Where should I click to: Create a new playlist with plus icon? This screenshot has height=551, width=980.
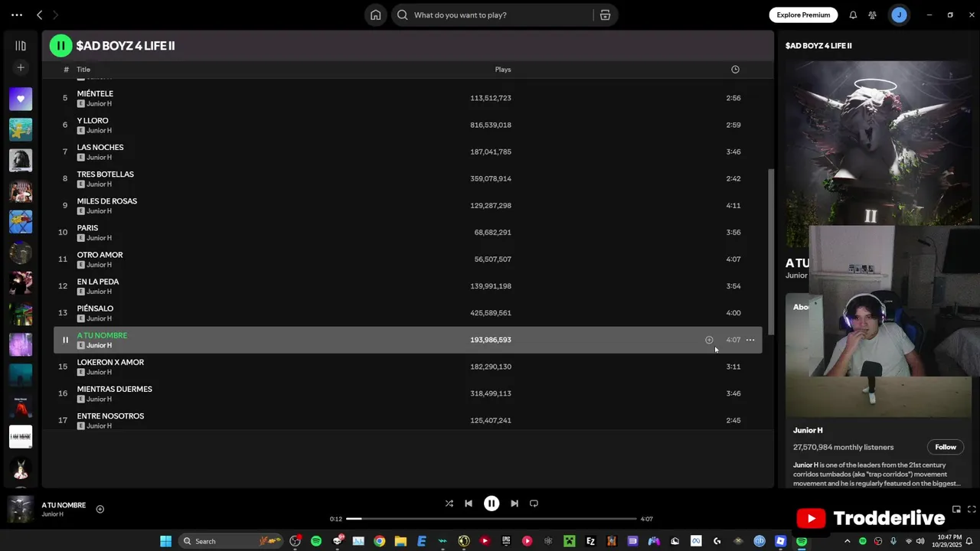point(21,67)
